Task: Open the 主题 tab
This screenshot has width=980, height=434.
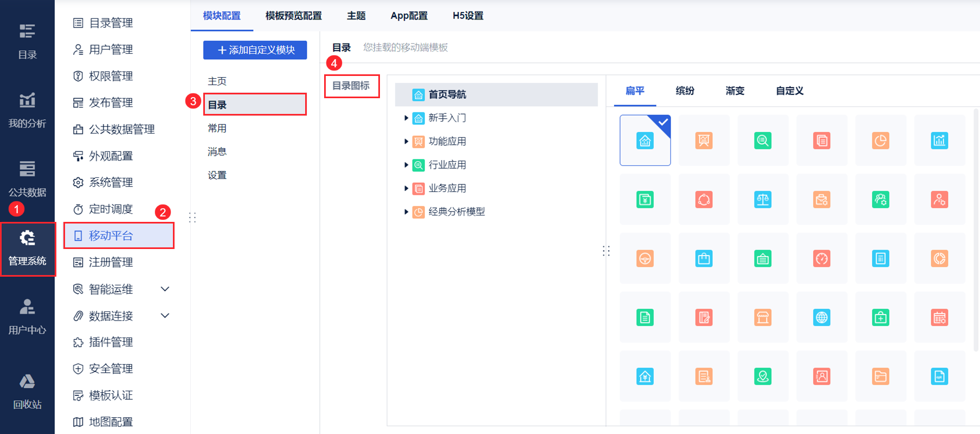Action: (x=356, y=16)
